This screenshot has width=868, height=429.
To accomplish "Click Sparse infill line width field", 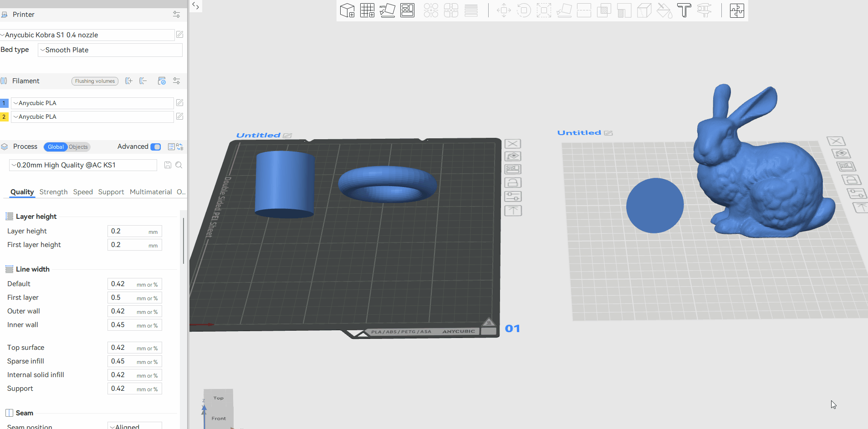I will coord(134,361).
